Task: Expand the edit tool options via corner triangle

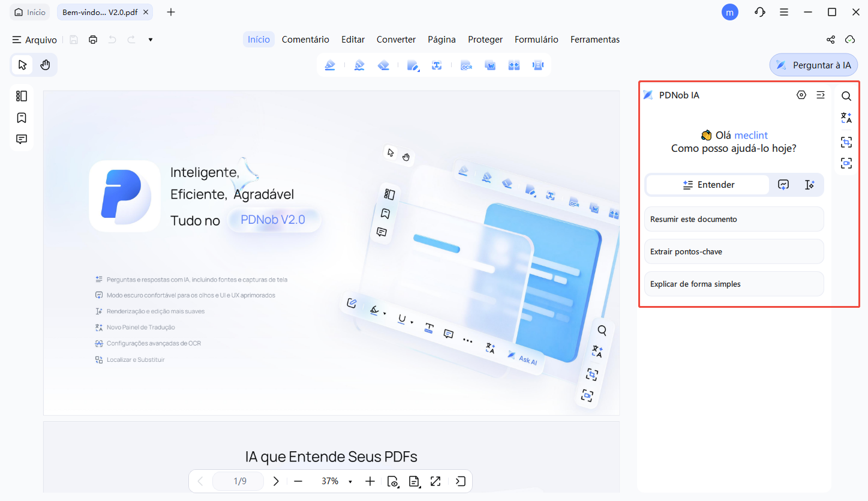Action: [418, 70]
